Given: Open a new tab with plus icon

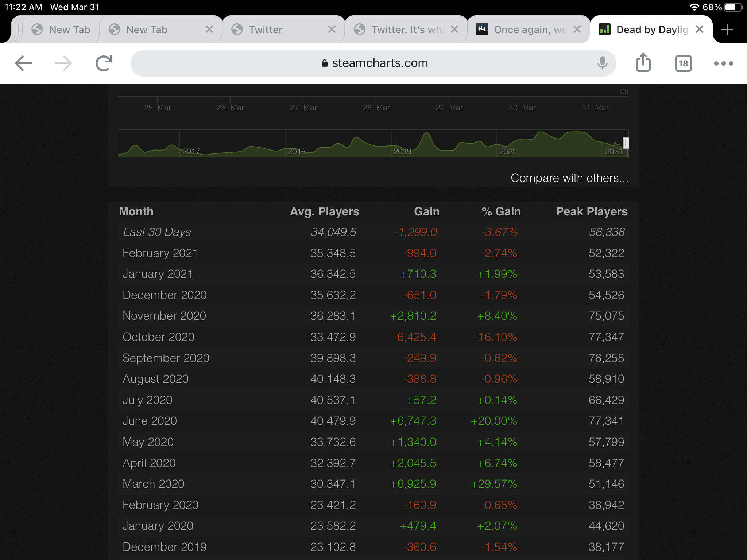Looking at the screenshot, I should 727,30.
